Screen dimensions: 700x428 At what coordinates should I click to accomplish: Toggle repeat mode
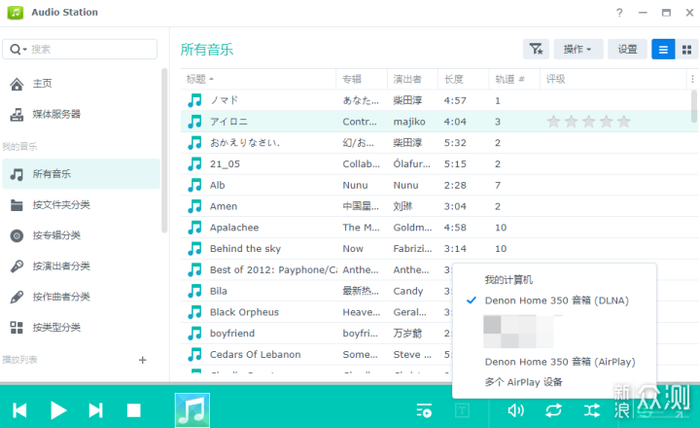click(x=553, y=410)
